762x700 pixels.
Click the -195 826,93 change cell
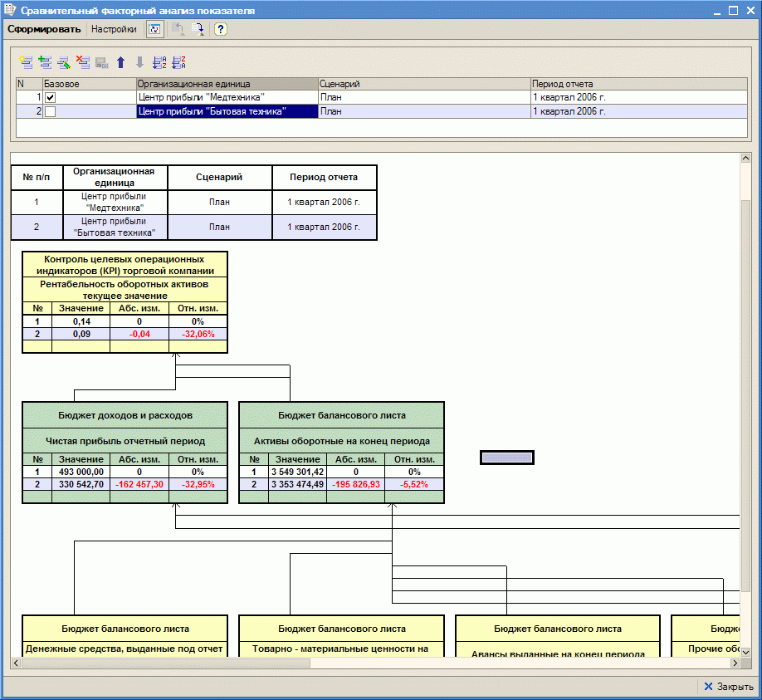[x=356, y=484]
